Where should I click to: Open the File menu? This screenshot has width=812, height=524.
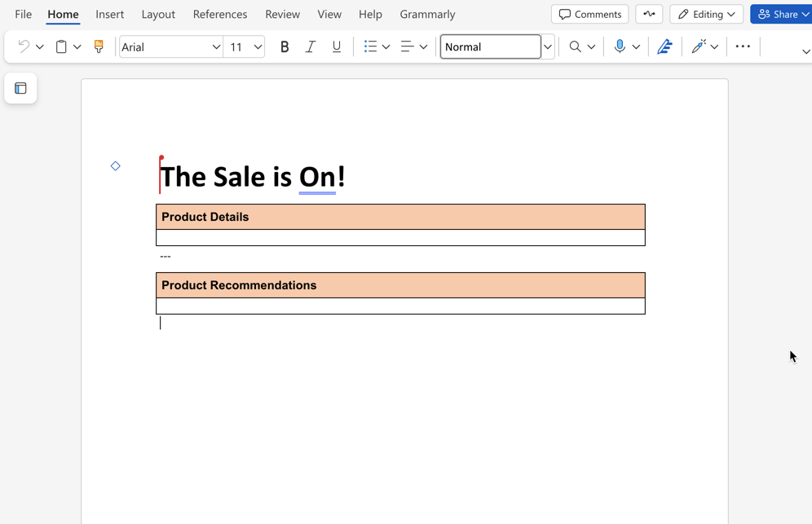[24, 14]
